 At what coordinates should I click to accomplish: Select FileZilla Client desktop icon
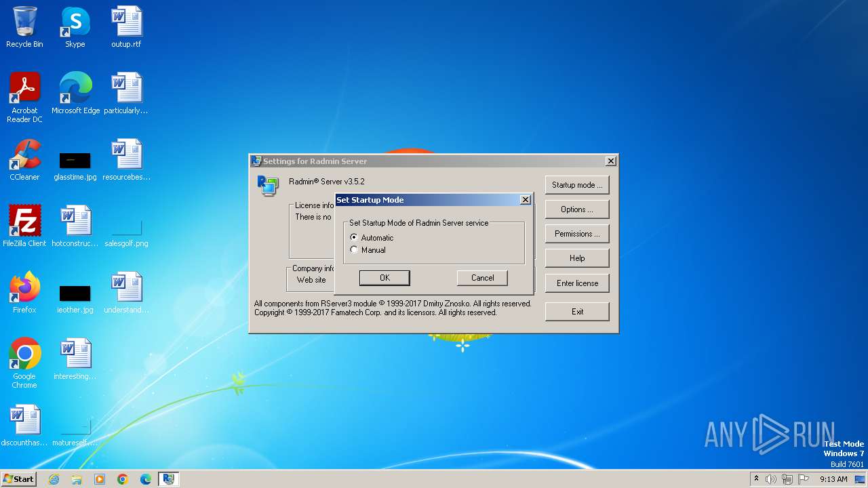24,226
